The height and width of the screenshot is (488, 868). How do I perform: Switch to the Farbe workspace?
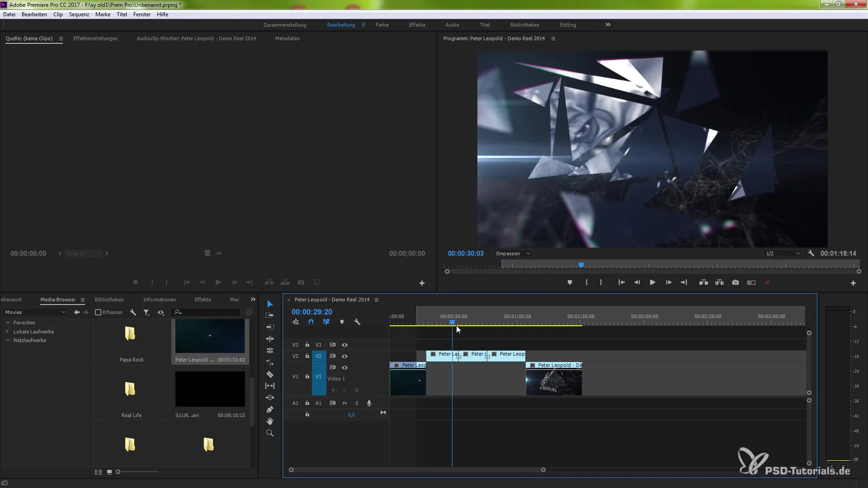382,25
